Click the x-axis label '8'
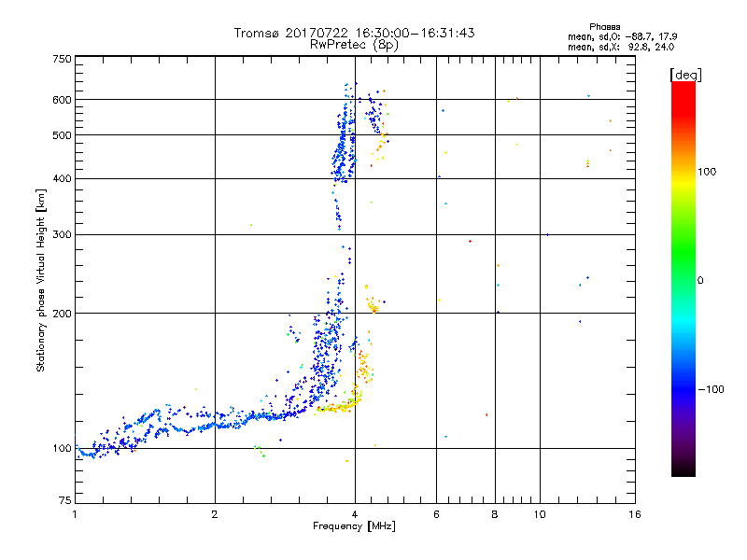 (x=495, y=514)
